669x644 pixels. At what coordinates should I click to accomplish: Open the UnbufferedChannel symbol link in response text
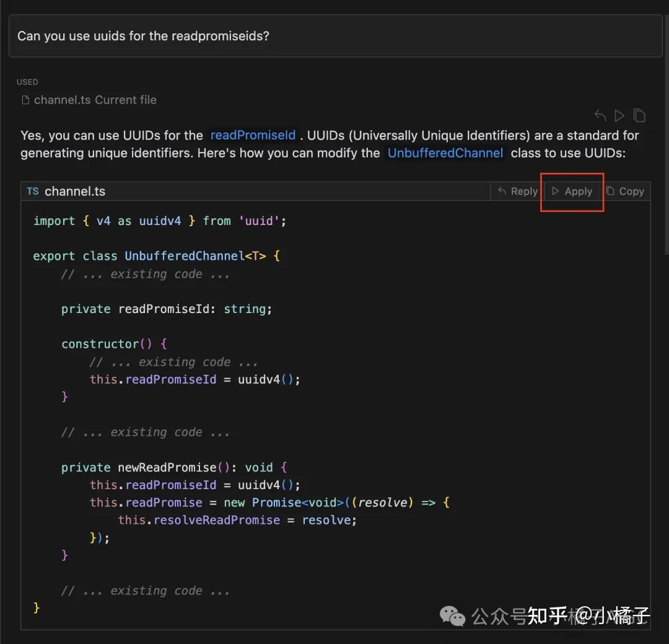click(x=445, y=153)
